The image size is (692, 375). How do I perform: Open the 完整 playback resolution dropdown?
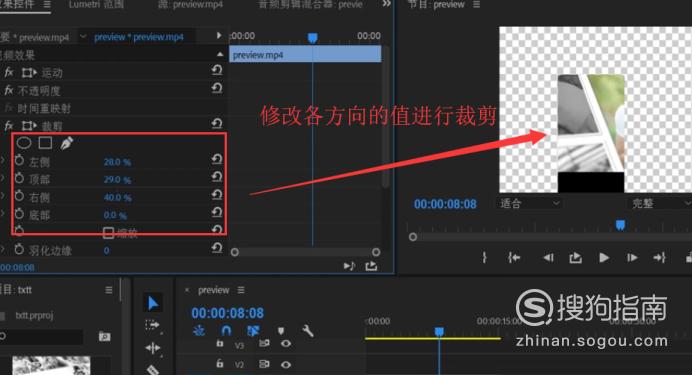(659, 203)
